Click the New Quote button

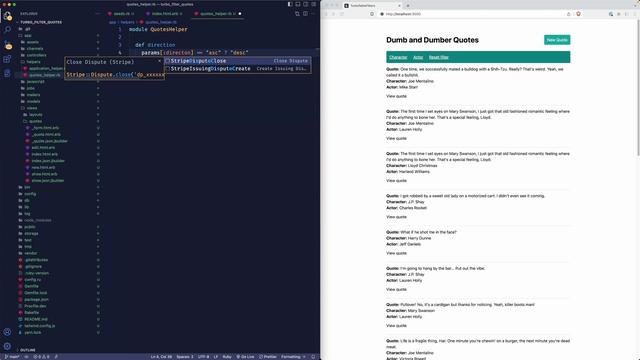[557, 40]
